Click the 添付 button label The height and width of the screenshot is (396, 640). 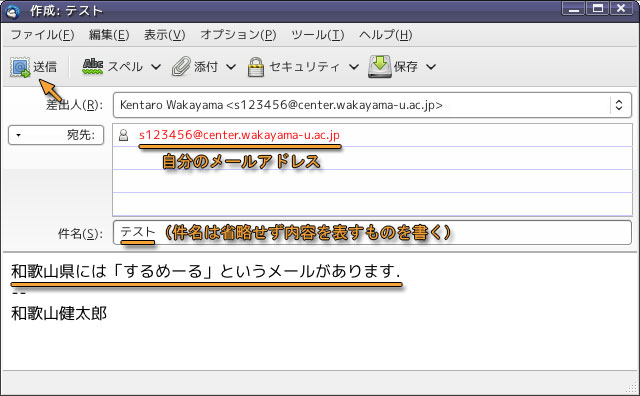point(206,67)
